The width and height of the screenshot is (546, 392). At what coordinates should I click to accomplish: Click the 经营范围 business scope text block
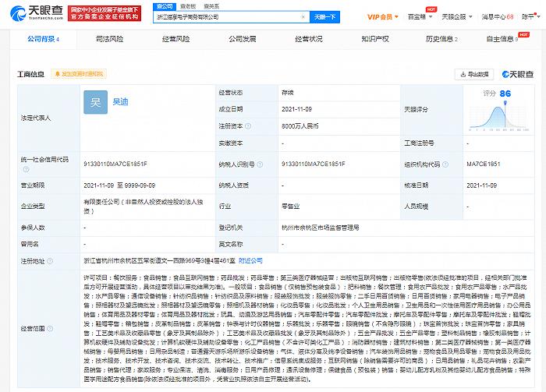click(307, 328)
